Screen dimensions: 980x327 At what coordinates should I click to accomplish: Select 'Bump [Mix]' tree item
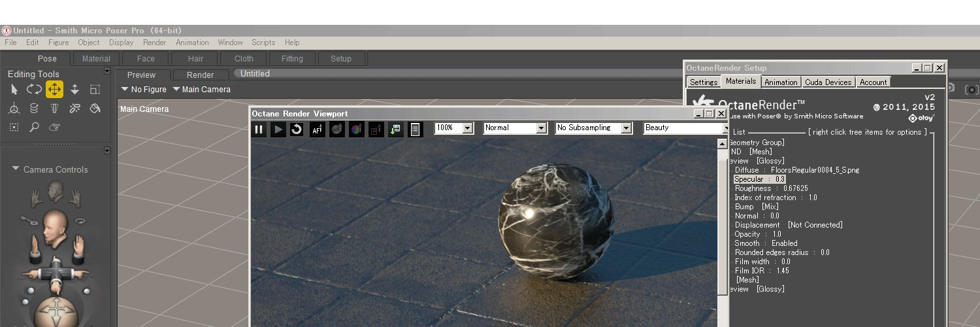[x=757, y=207]
